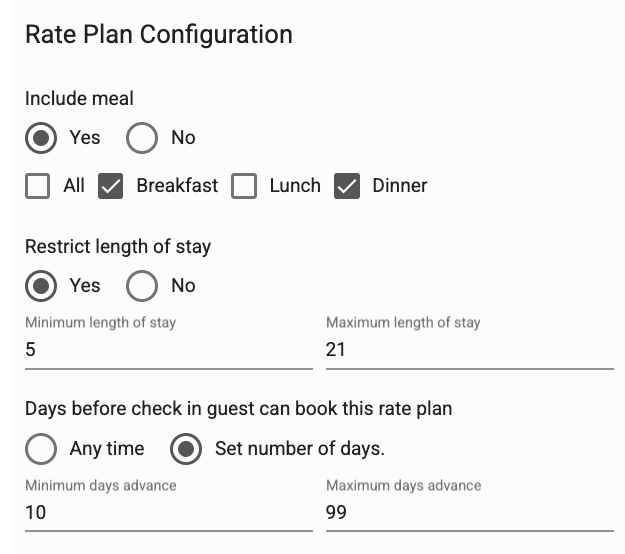Select Yes for Include meal

(x=41, y=138)
